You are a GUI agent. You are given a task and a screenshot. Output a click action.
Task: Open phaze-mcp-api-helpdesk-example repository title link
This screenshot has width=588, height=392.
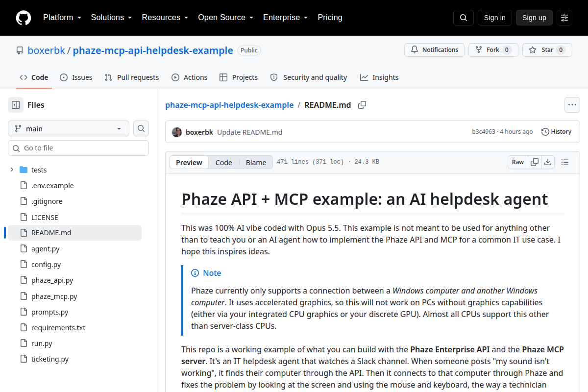click(x=153, y=50)
